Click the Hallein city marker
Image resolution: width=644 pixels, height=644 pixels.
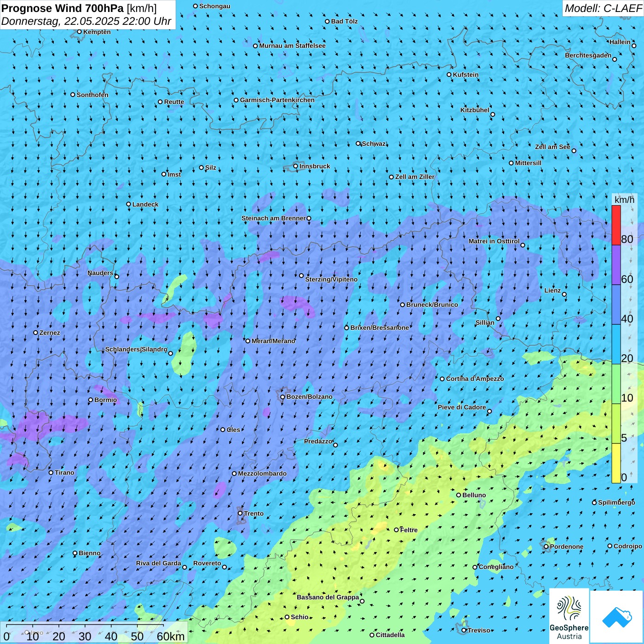tap(634, 46)
